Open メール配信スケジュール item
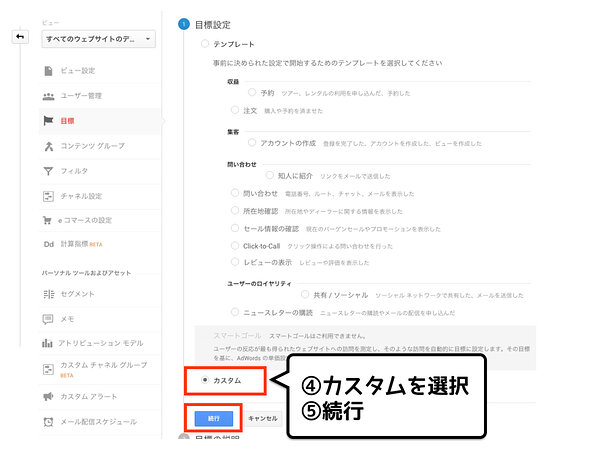 click(x=100, y=422)
